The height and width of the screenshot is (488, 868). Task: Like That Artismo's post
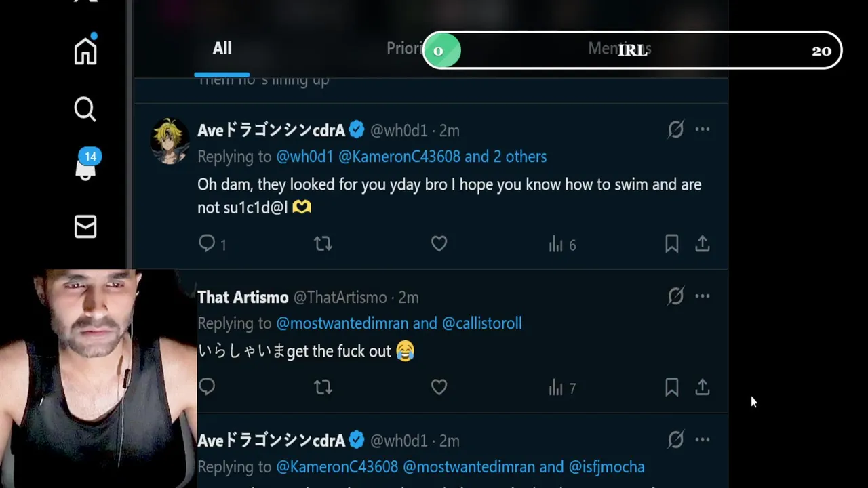(x=439, y=387)
